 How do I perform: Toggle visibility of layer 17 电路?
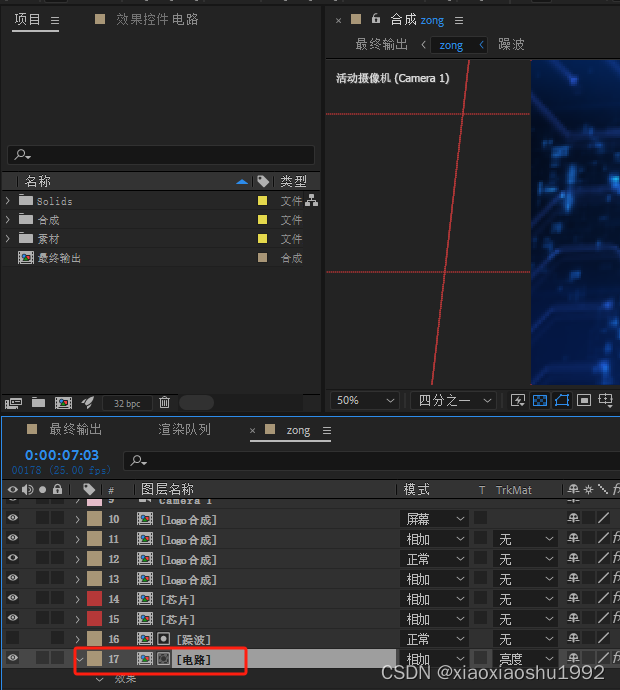13,658
